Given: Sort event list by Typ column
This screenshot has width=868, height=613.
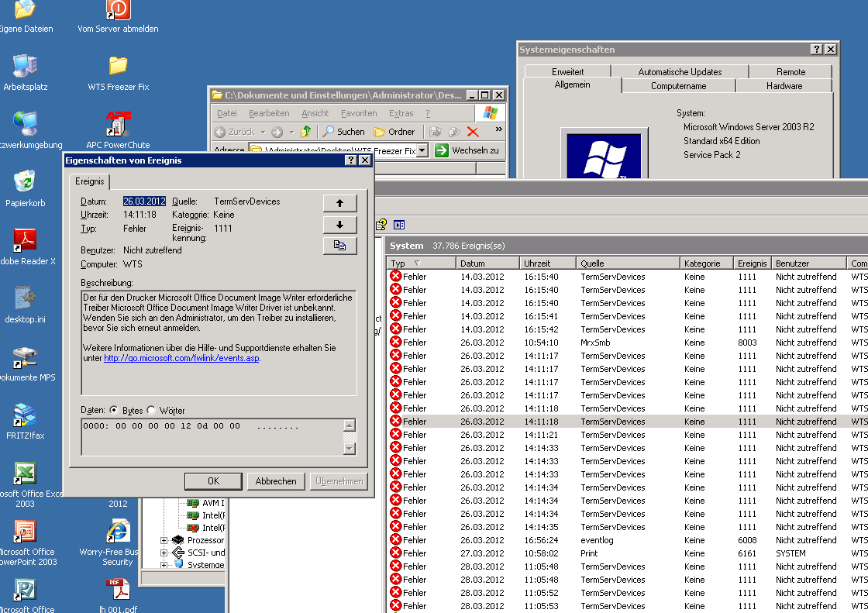Looking at the screenshot, I should point(422,263).
